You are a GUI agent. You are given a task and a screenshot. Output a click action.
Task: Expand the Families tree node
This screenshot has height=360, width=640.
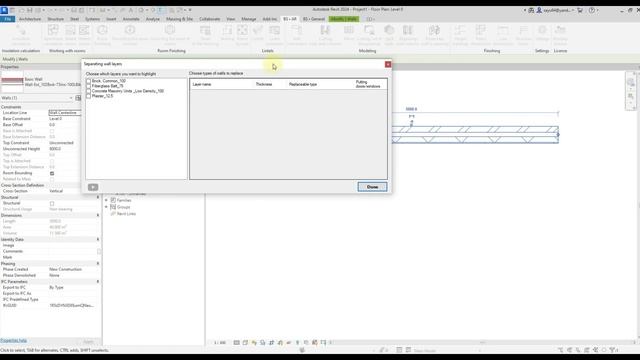pyautogui.click(x=107, y=200)
